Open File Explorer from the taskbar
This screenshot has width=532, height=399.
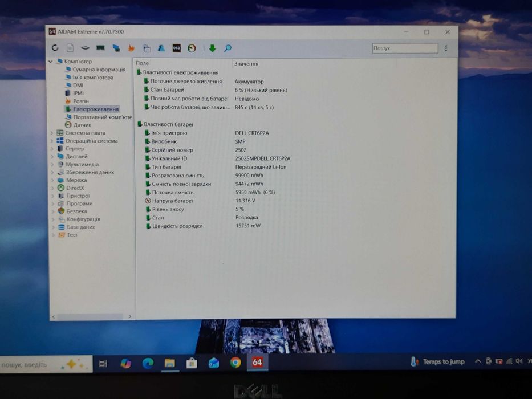tap(170, 364)
